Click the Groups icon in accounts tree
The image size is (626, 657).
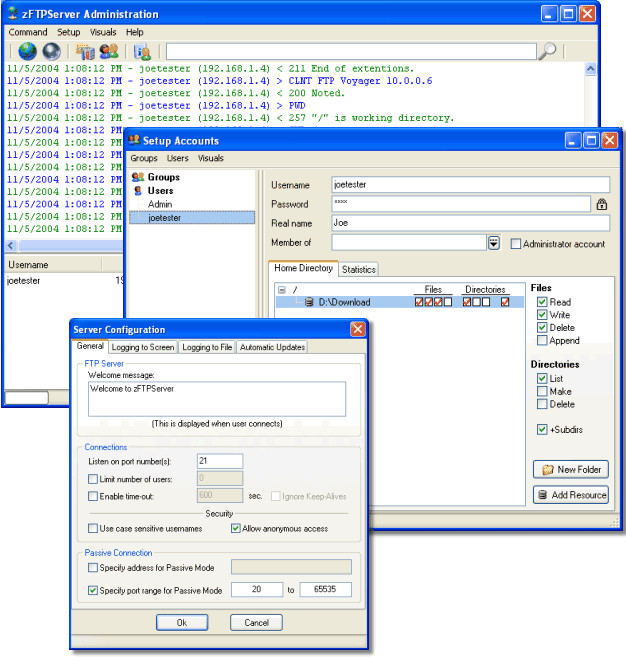point(138,177)
